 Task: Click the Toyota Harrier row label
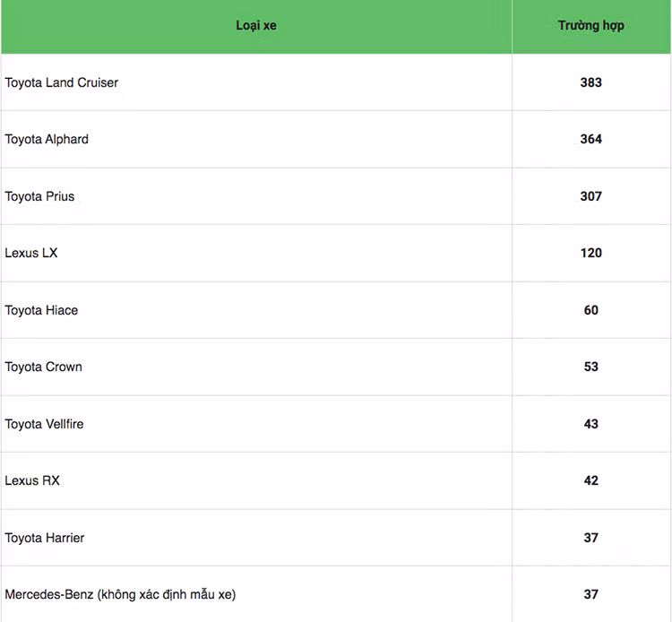(x=45, y=538)
